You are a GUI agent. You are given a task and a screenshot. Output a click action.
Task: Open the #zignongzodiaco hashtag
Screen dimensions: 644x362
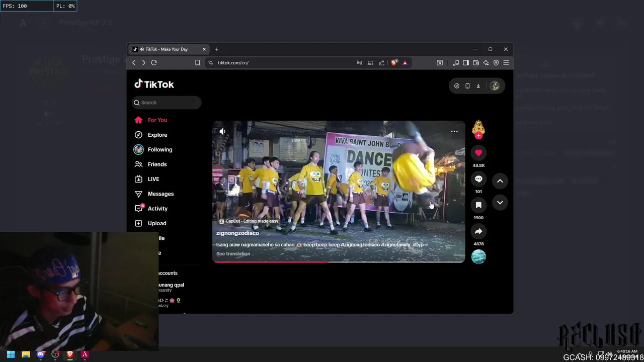[x=360, y=245]
